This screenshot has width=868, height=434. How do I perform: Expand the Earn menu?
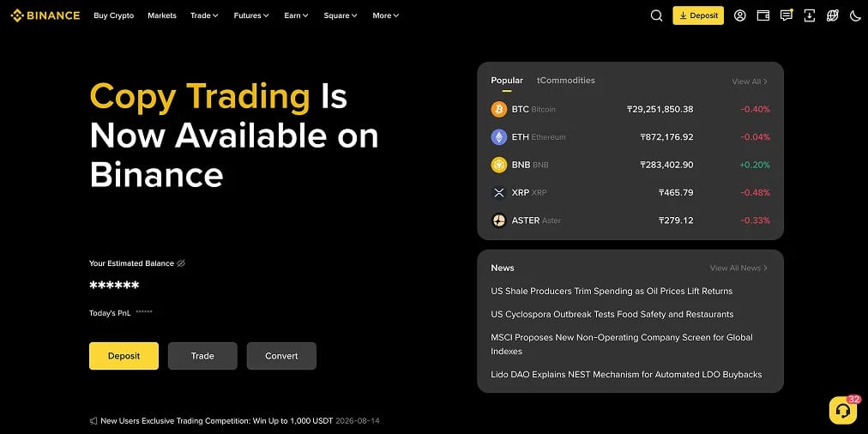[x=296, y=15]
